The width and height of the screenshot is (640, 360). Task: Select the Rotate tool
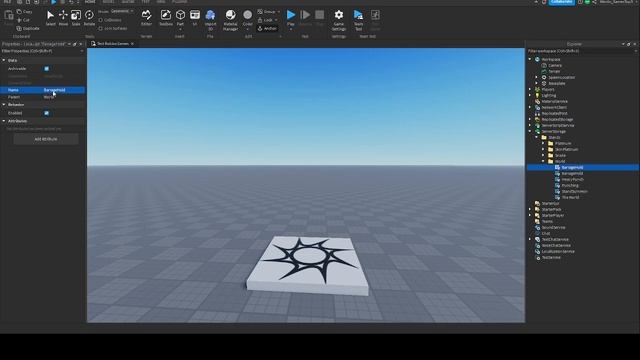(x=89, y=18)
